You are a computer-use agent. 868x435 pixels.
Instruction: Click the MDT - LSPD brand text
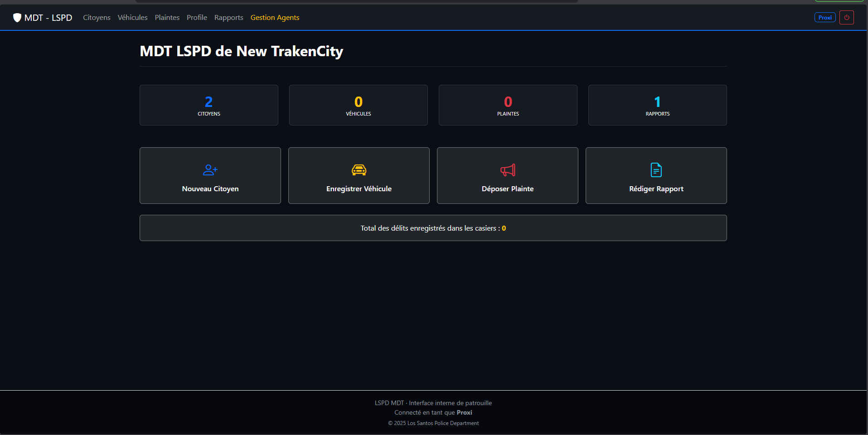click(48, 18)
